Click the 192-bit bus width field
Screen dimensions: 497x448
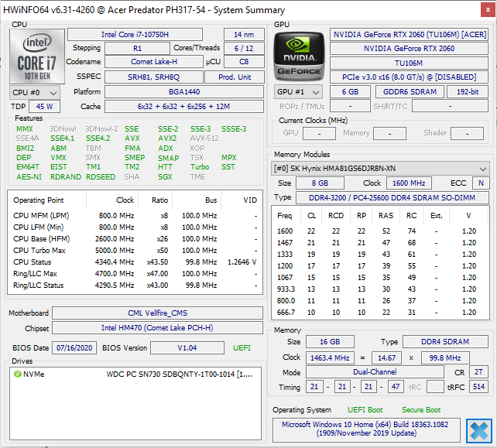tap(468, 92)
